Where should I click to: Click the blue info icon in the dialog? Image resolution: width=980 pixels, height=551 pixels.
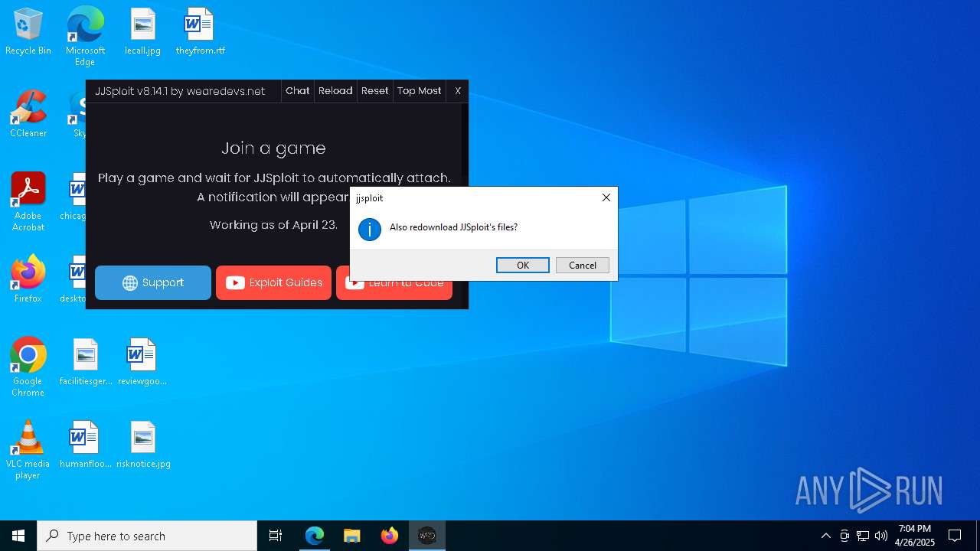pyautogui.click(x=370, y=229)
